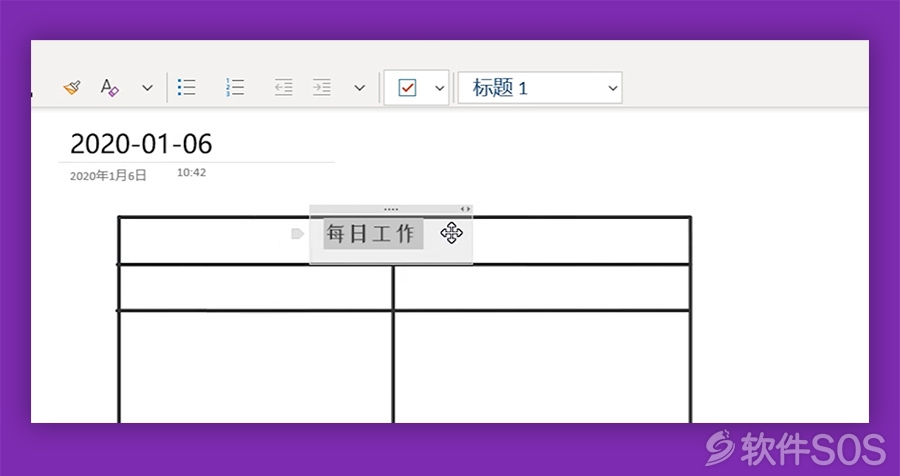This screenshot has width=900, height=476.
Task: Click the page time 10:42
Action: tap(191, 173)
